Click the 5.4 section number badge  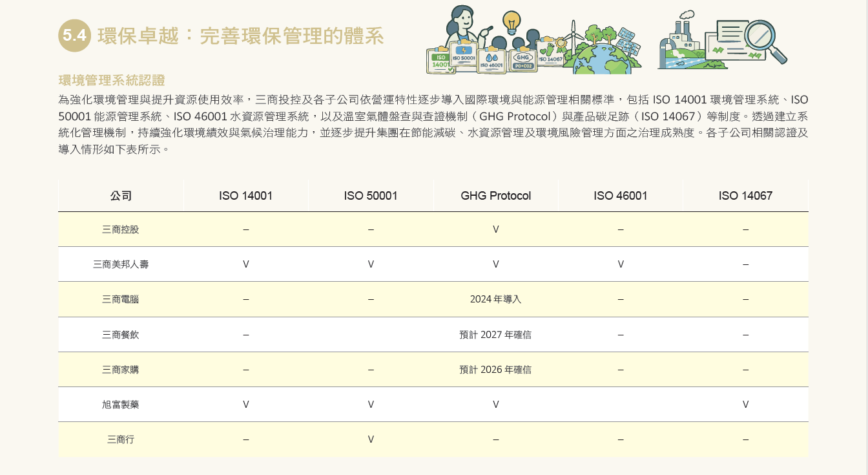coord(75,36)
